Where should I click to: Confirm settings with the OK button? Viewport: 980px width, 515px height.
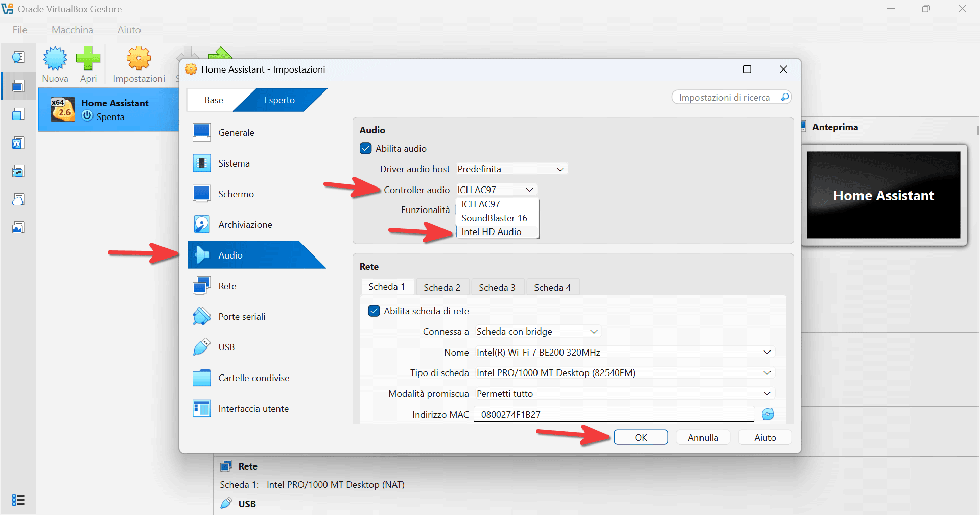[x=641, y=437]
